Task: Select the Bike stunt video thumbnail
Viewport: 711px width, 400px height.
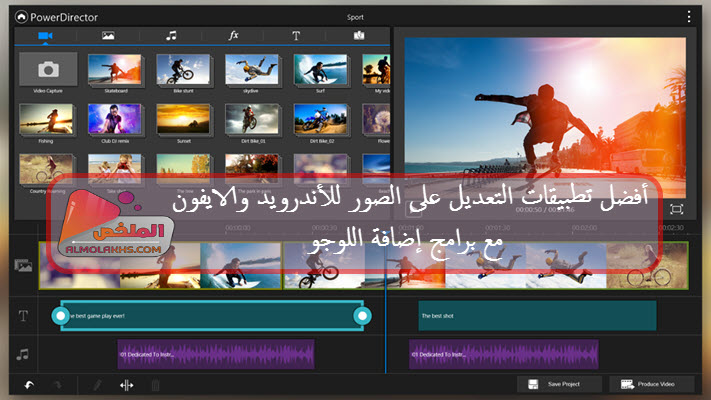Action: pos(183,69)
